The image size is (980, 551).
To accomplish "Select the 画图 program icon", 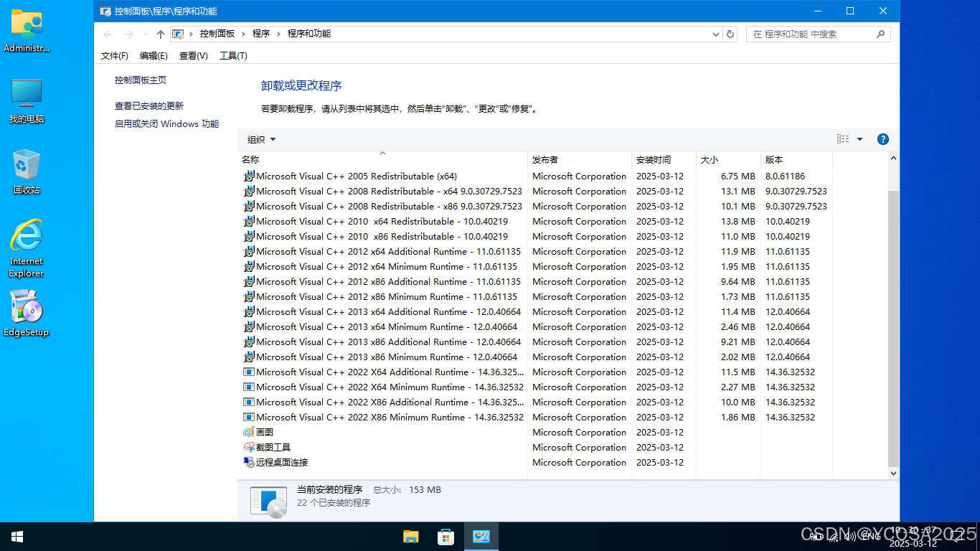I will 249,432.
